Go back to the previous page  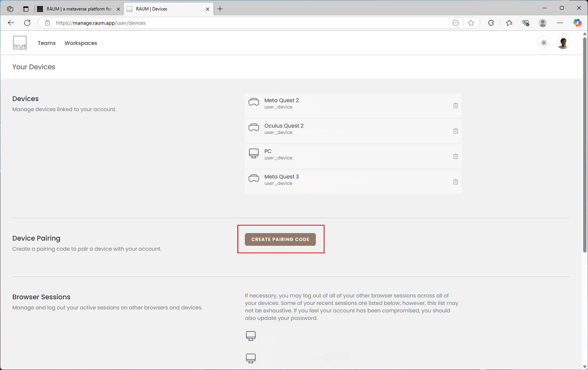click(x=11, y=23)
